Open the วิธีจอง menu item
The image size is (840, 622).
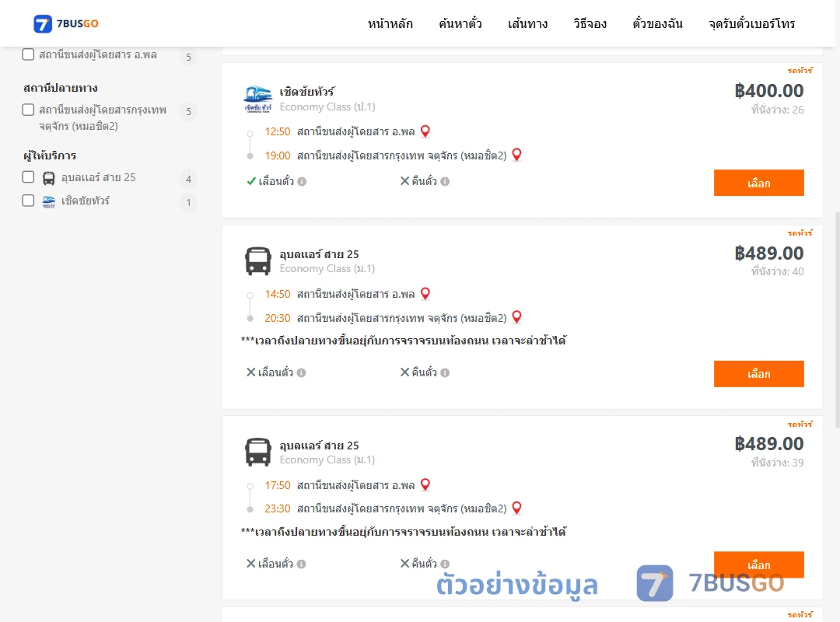590,23
